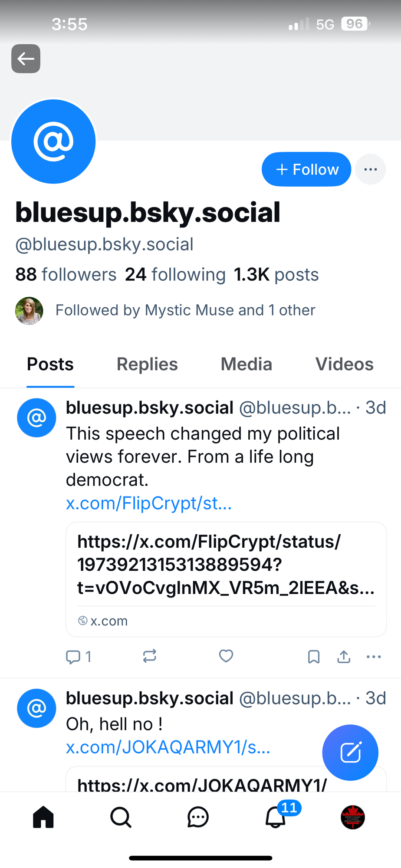Share the political speech post
The width and height of the screenshot is (401, 868).
[x=344, y=657]
